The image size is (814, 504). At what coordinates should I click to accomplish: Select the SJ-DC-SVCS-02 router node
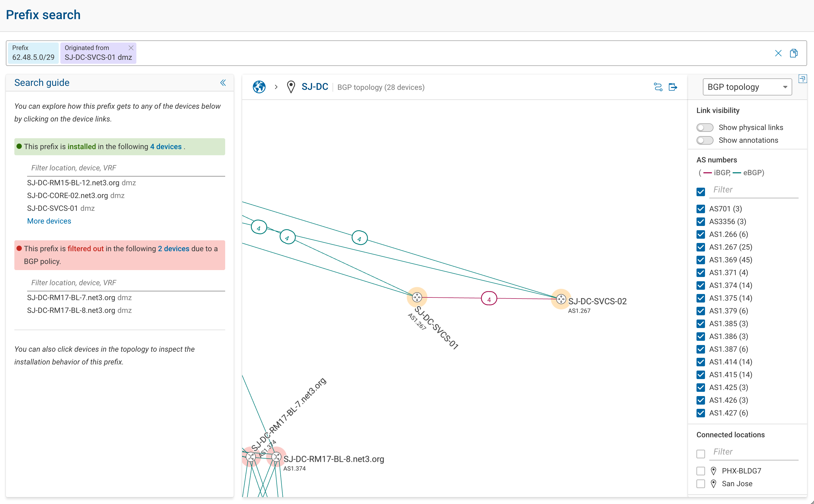pos(561,299)
